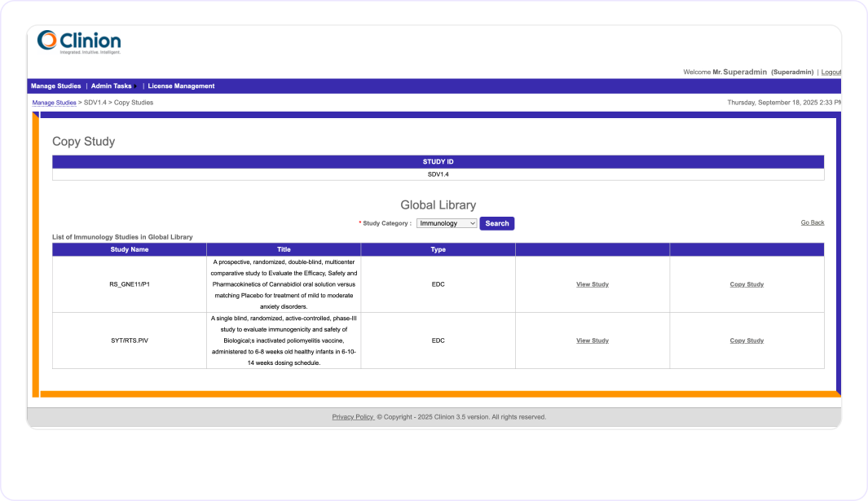The height and width of the screenshot is (501, 868).
Task: Copy Study for RS_GNE11/P1
Action: click(746, 283)
